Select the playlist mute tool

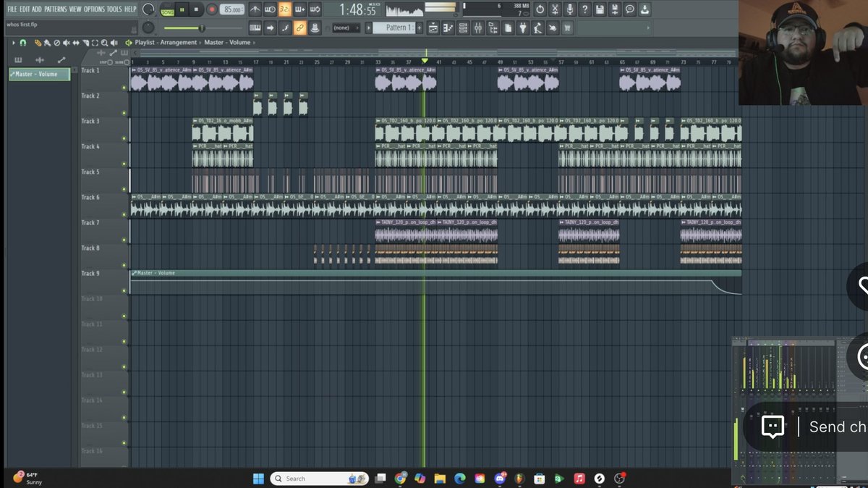coord(67,43)
